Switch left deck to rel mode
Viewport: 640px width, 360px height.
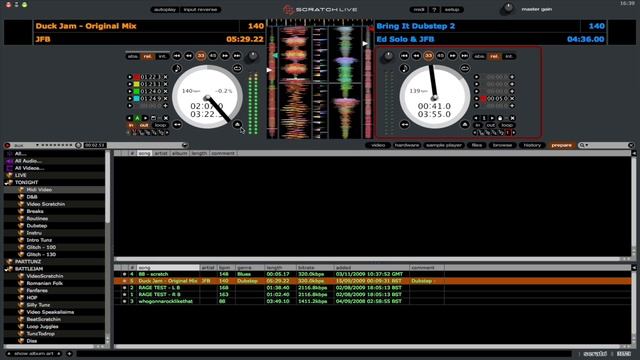tap(147, 56)
